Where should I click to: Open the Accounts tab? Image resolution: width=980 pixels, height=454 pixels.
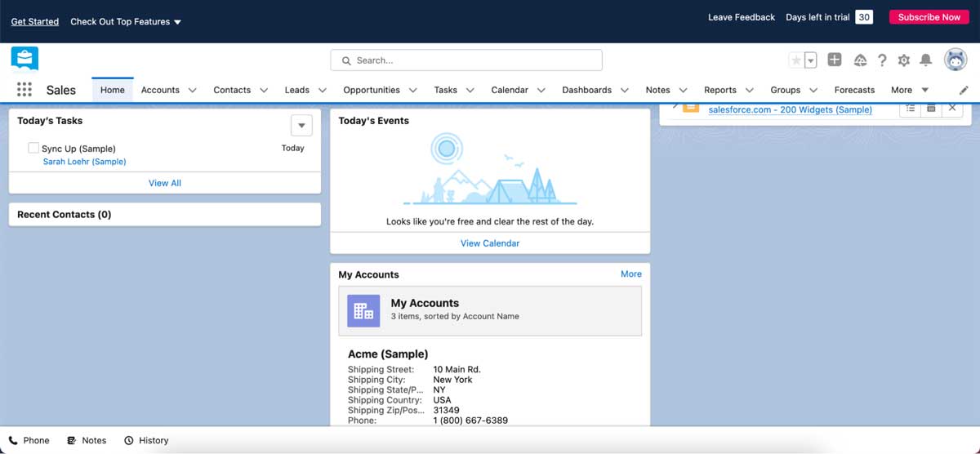click(160, 90)
